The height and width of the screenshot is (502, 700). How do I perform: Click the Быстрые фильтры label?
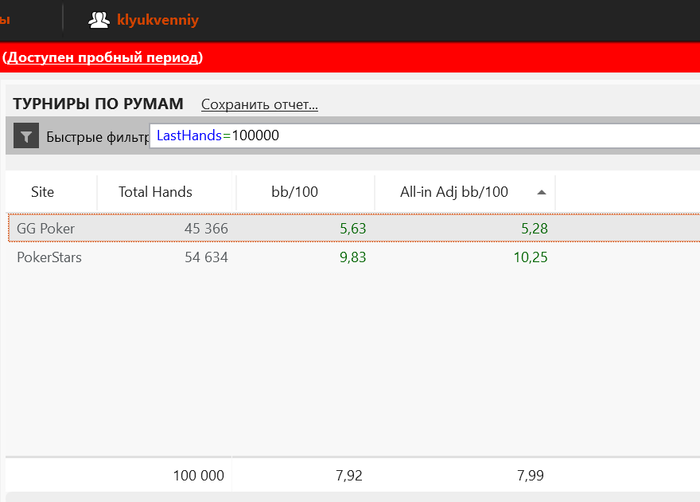pos(97,137)
